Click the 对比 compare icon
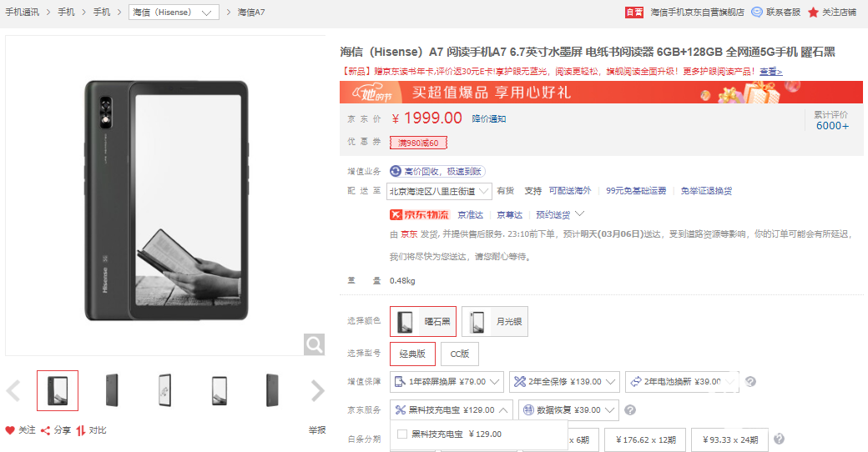Screen dimensions: 868x452 pyautogui.click(x=82, y=430)
